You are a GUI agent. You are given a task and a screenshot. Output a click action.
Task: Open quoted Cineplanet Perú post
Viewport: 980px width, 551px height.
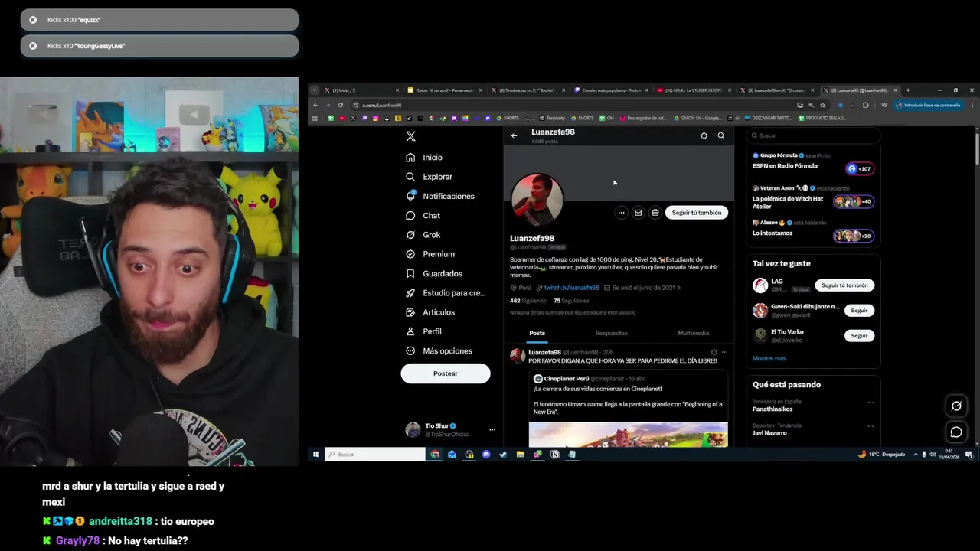click(628, 409)
